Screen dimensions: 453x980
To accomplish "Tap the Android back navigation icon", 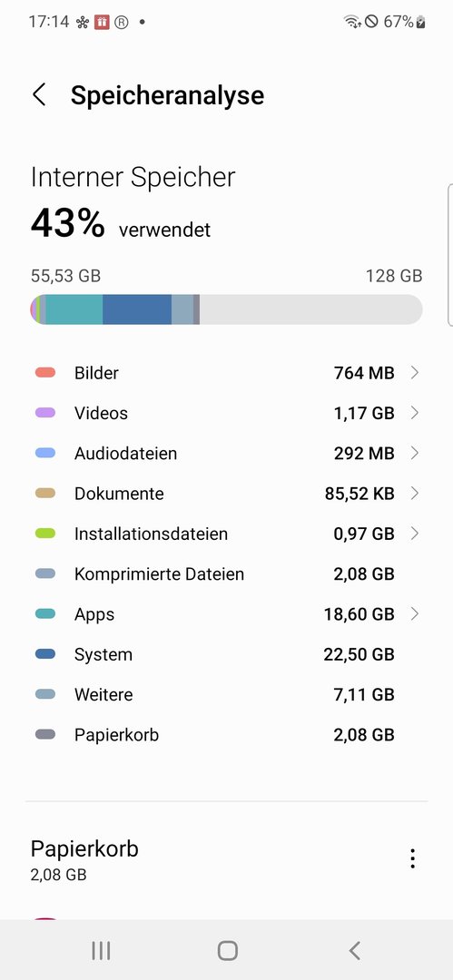I will (x=354, y=951).
